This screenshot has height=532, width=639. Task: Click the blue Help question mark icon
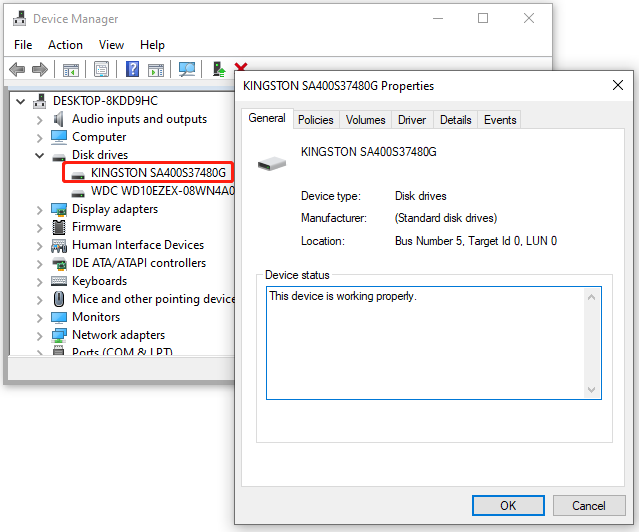click(x=132, y=69)
